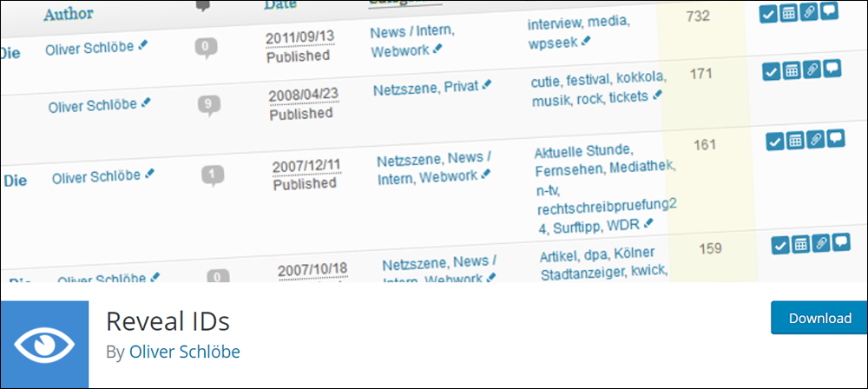This screenshot has height=389, width=868.
Task: Click the checkmark icon in the ID 159 row
Action: [x=780, y=246]
